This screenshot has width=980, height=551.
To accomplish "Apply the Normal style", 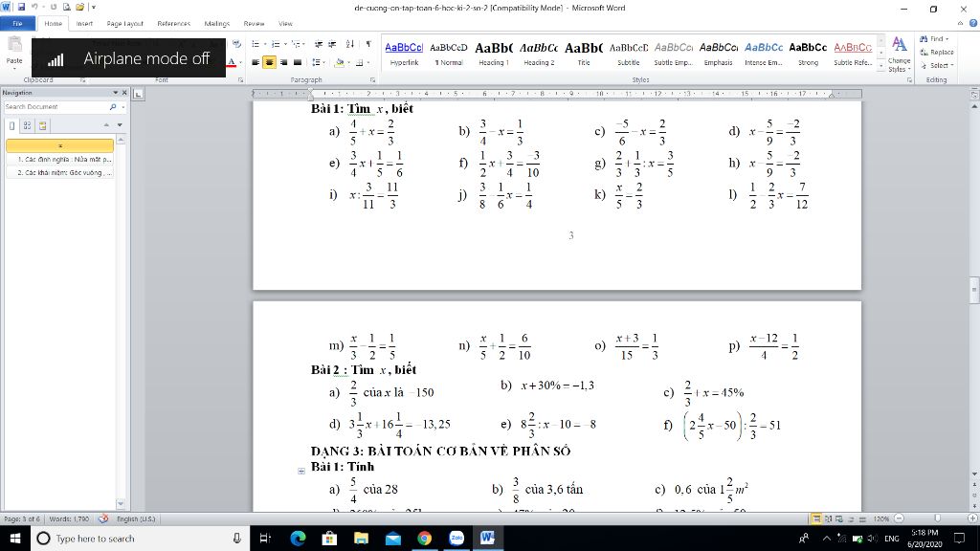I will (449, 54).
